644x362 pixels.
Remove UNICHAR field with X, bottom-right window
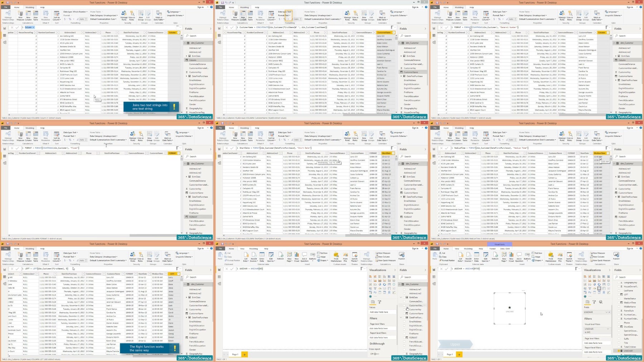point(609,312)
